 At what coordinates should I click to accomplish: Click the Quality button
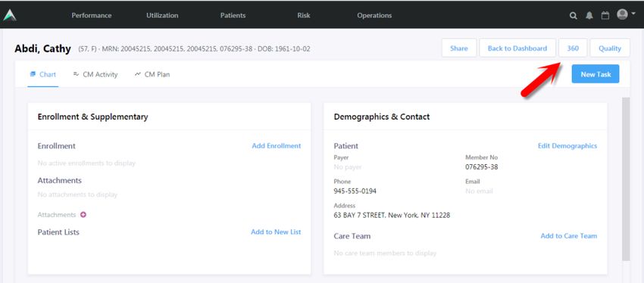(x=609, y=48)
